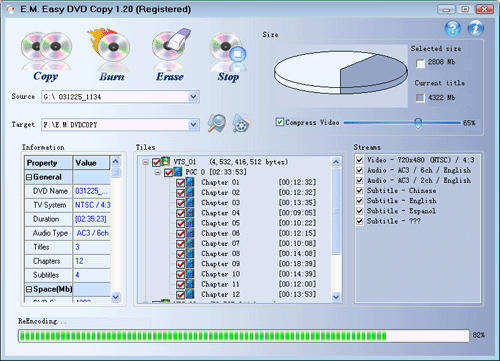
Task: Select the Audio Type property row
Action: [68, 233]
